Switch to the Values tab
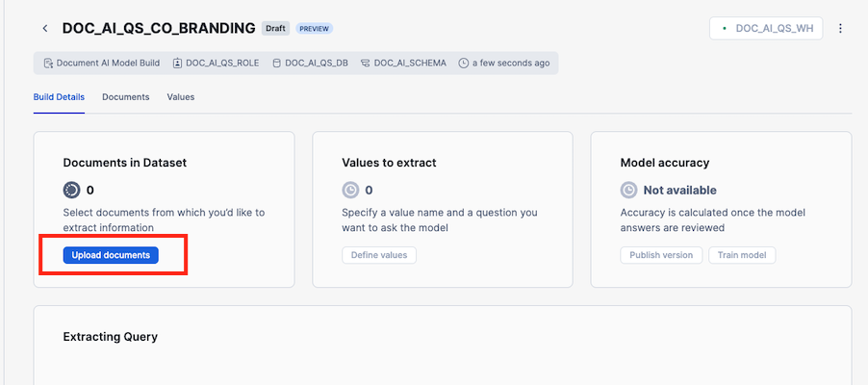 (x=180, y=97)
